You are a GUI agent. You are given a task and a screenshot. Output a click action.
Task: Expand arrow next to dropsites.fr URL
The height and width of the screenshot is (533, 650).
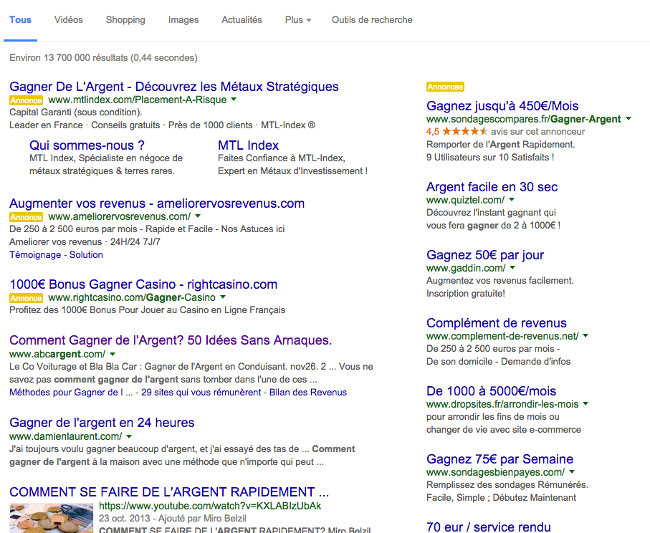(585, 403)
